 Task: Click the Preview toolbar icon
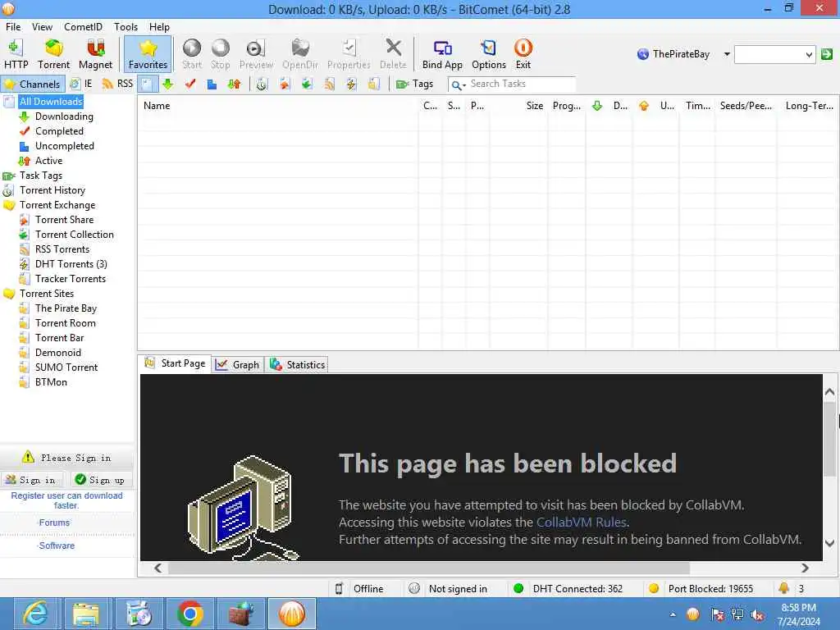coord(256,54)
